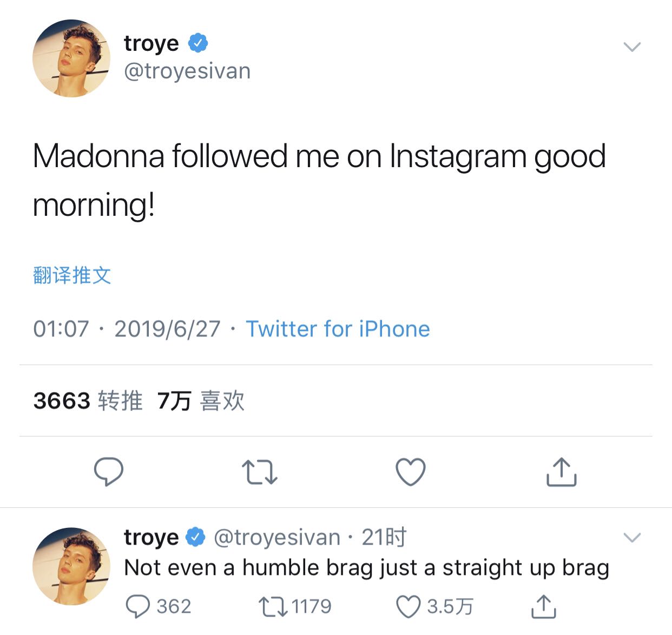Click the 翻译推文 translate link
The height and width of the screenshot is (635, 672).
pyautogui.click(x=72, y=275)
